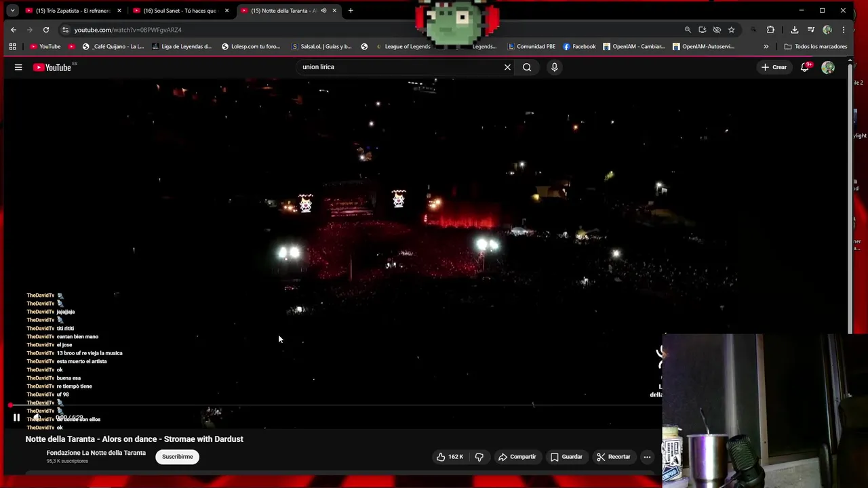This screenshot has height=488, width=868.
Task: Open SalsaLoL Guías bookmark
Action: pos(321,47)
